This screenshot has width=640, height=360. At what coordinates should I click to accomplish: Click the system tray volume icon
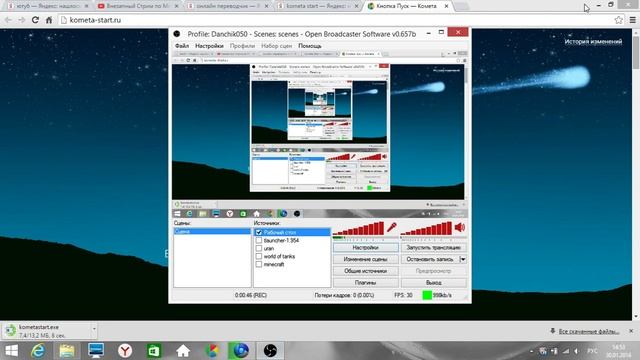pyautogui.click(x=576, y=351)
